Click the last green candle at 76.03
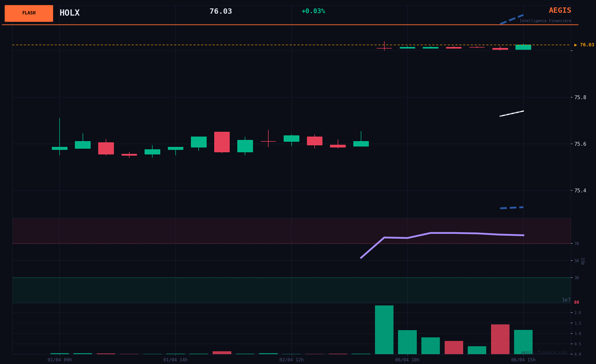Viewport: 596px width, 364px height. coord(523,47)
